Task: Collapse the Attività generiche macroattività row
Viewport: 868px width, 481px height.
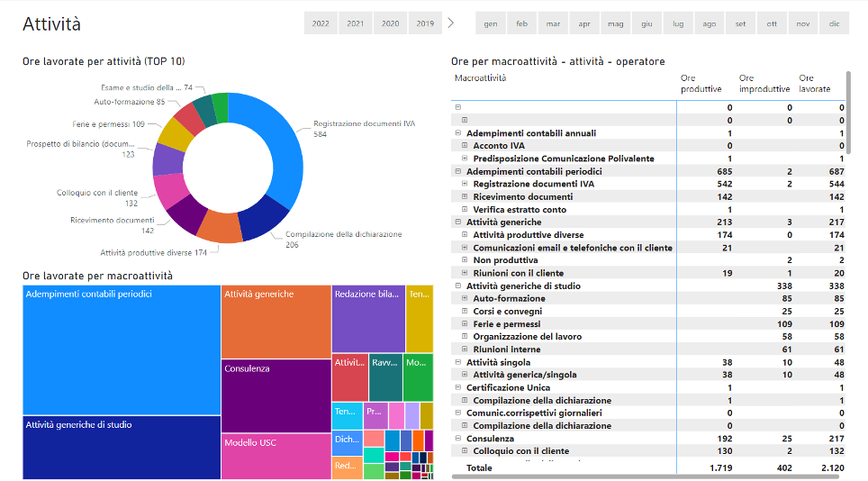Action: pyautogui.click(x=458, y=222)
